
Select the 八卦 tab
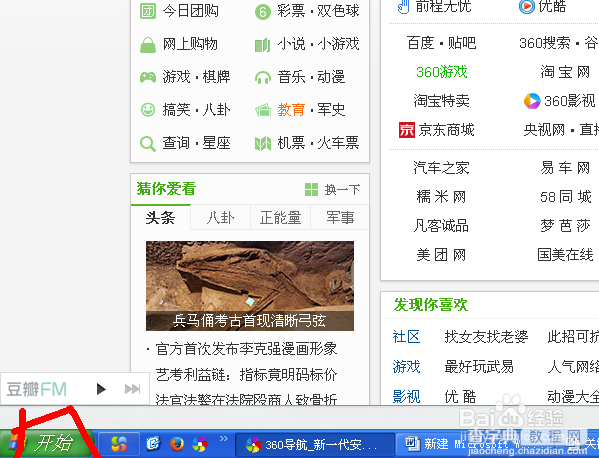coord(220,217)
